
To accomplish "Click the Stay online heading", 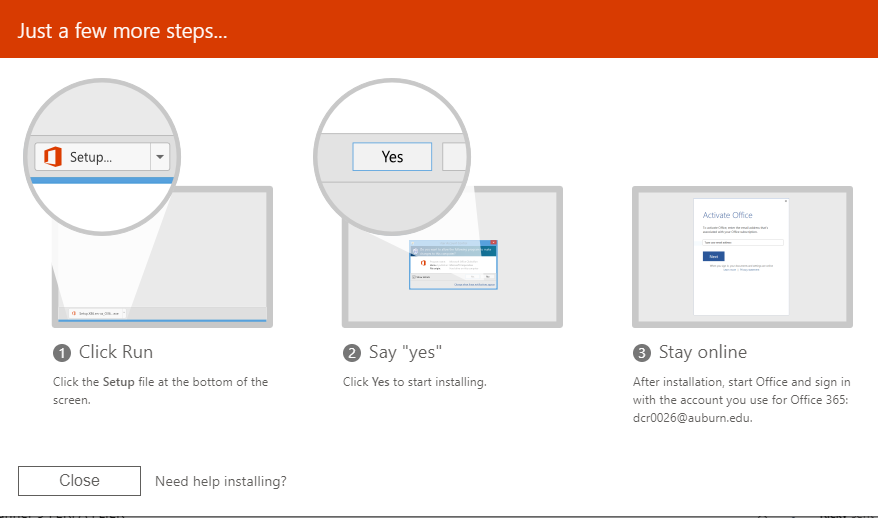I will pyautogui.click(x=703, y=352).
